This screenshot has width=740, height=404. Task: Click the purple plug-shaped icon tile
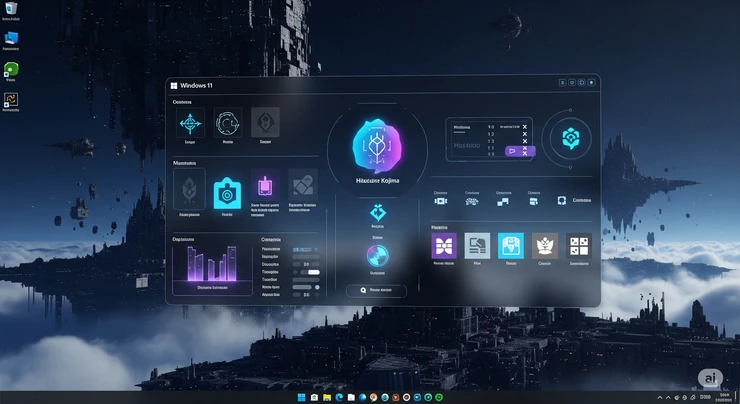pyautogui.click(x=265, y=186)
